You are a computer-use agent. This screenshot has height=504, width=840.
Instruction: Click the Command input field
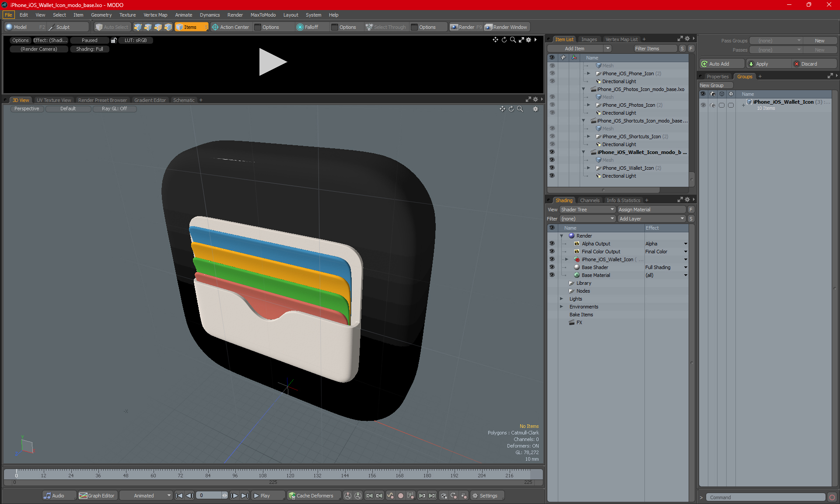[766, 497]
